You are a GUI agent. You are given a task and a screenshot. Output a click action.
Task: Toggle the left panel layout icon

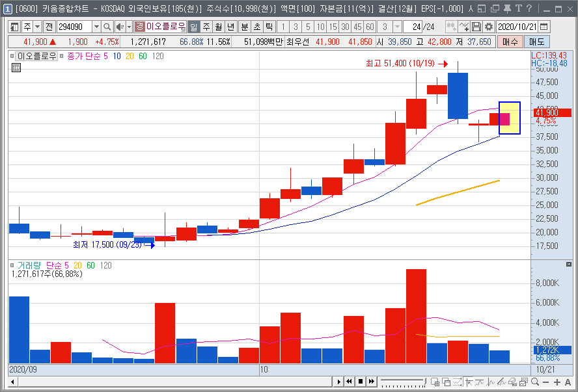14,27
